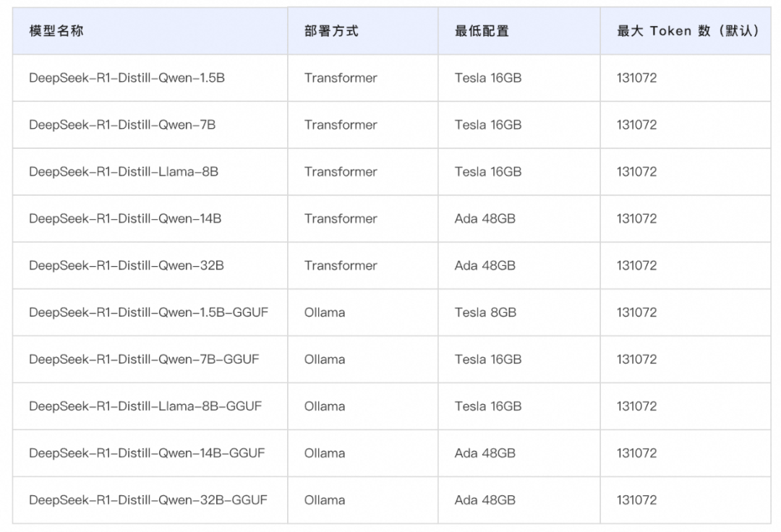
Task: Click Ollama cell in the Qwen-1.5B-GGUF row
Action: pyautogui.click(x=325, y=313)
